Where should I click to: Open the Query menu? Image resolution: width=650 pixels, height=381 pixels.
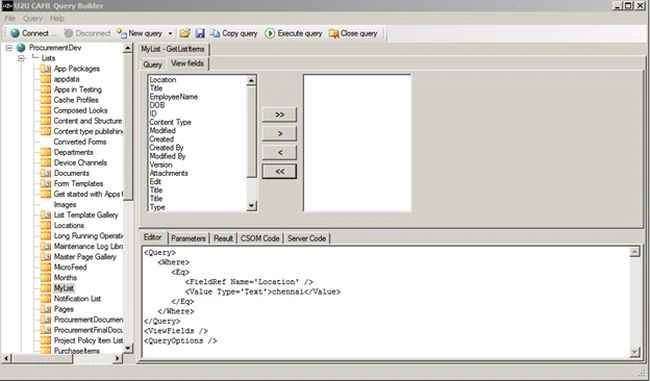coord(33,19)
